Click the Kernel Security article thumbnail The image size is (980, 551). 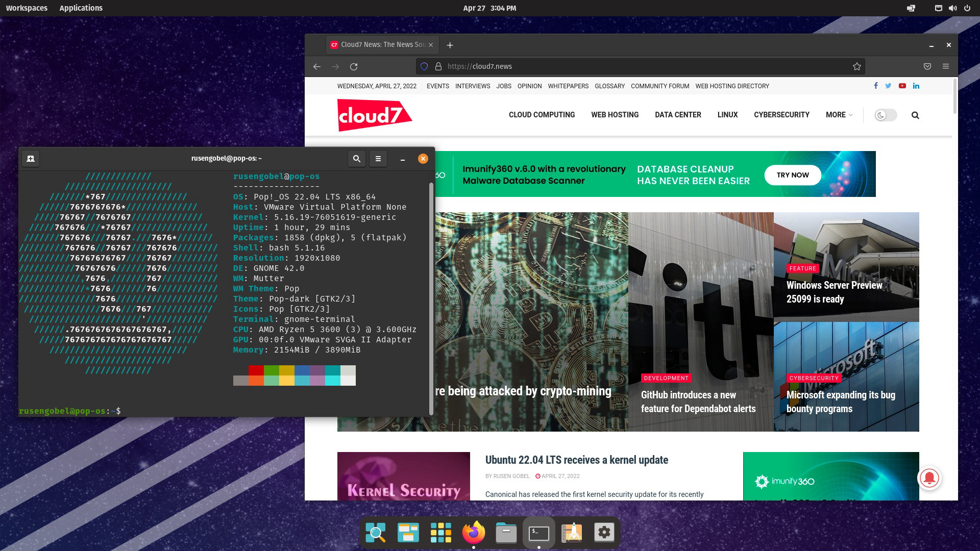click(404, 476)
